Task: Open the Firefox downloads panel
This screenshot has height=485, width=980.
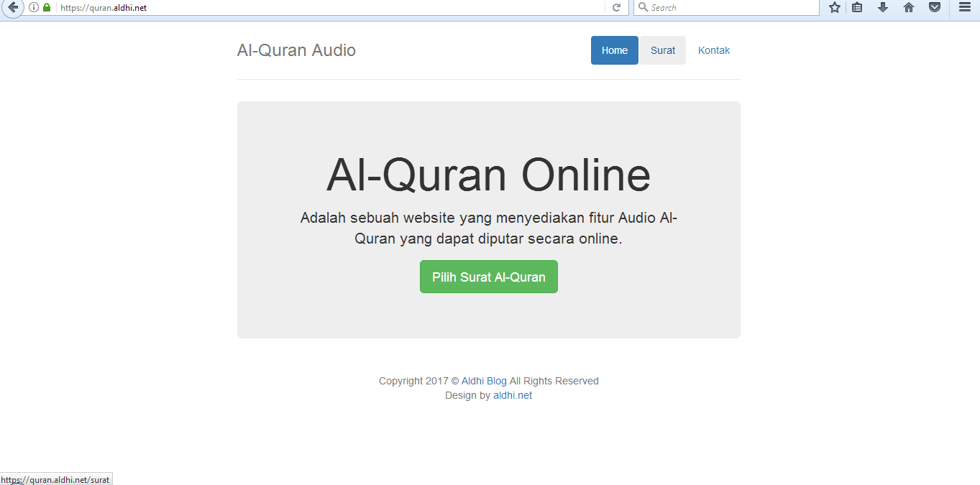Action: 882,7
